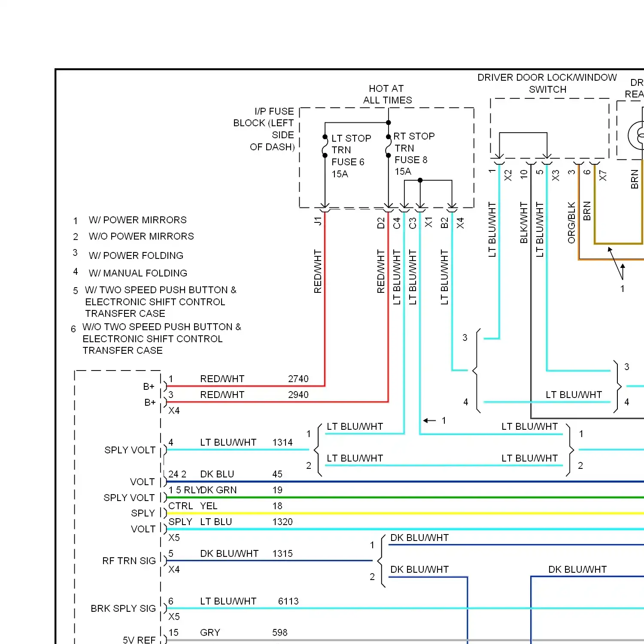
Task: Select the "5V REF" pin label
Action: click(139, 640)
